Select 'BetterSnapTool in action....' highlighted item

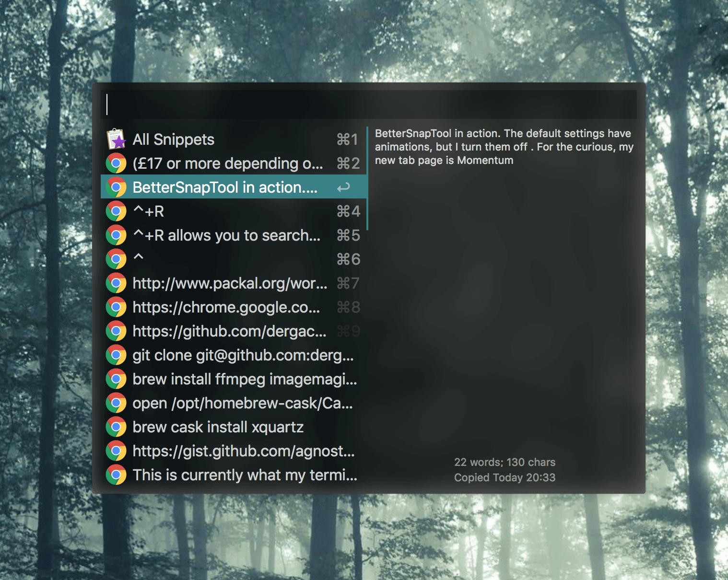[234, 187]
